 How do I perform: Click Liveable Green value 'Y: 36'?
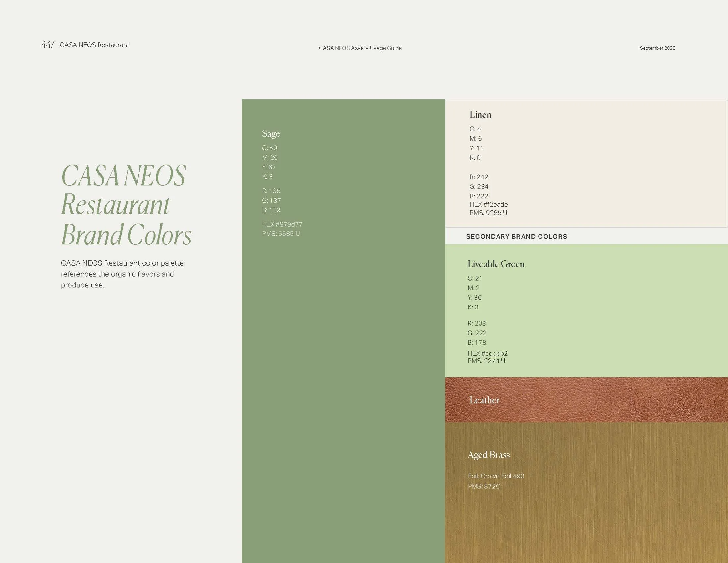point(474,298)
